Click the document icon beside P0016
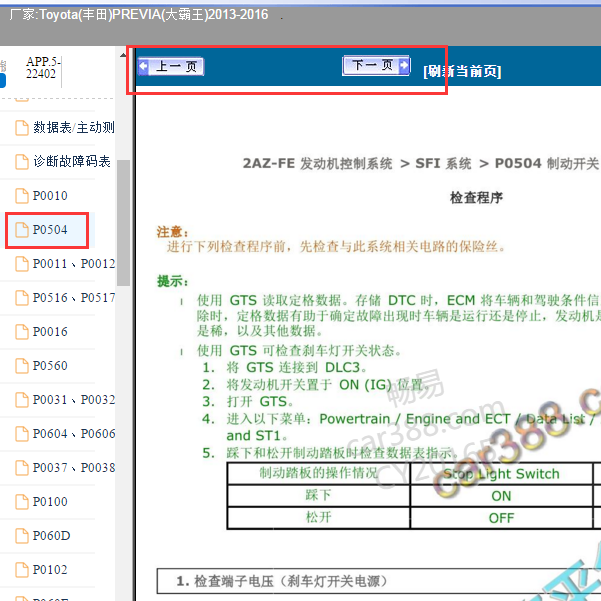Screen dimensions: 601x601 [x=22, y=332]
